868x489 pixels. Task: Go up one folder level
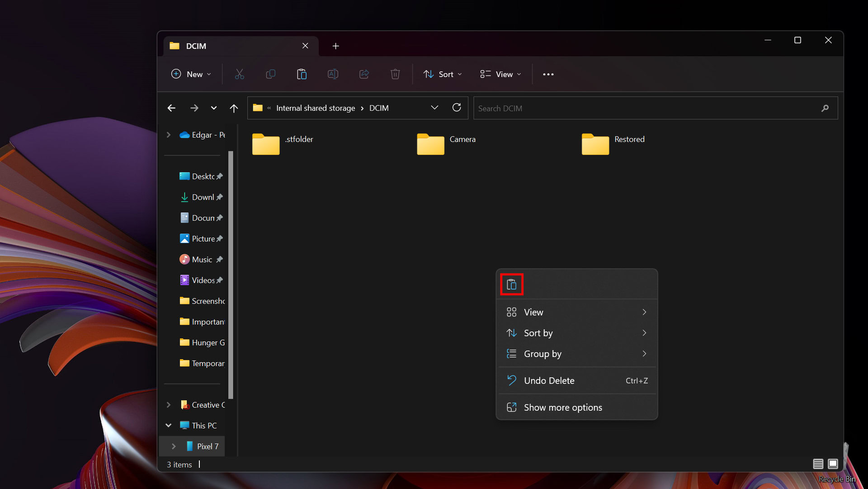234,108
